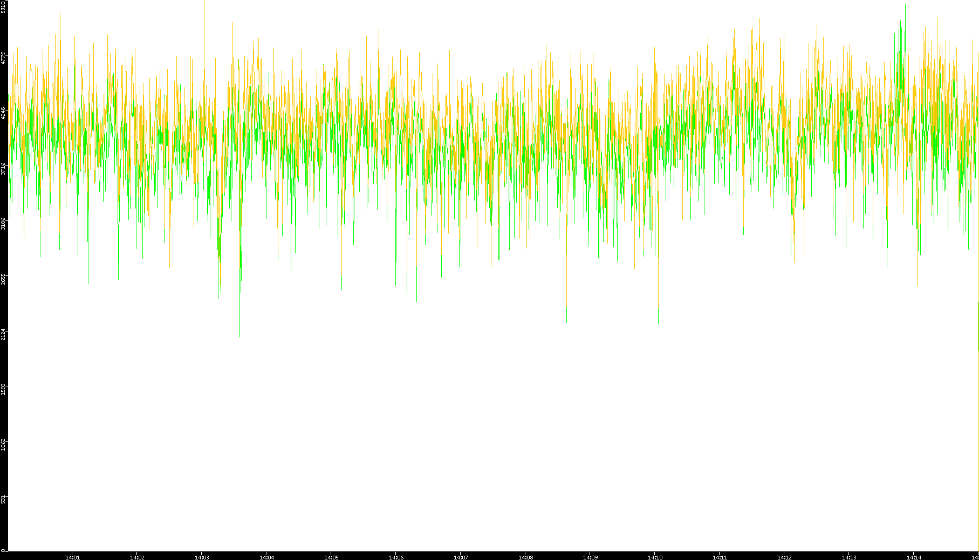Click the 1593 y-axis label
The width and height of the screenshot is (979, 560).
point(3,389)
